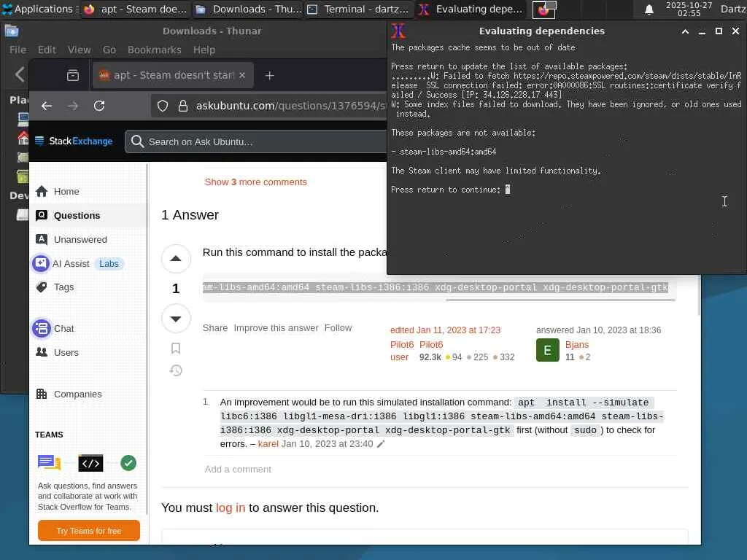Open Pilot6 user profile link
747x560 pixels.
point(431,344)
